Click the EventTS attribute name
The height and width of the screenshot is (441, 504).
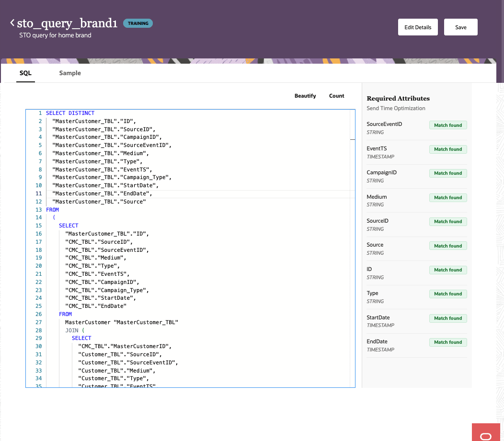(377, 148)
